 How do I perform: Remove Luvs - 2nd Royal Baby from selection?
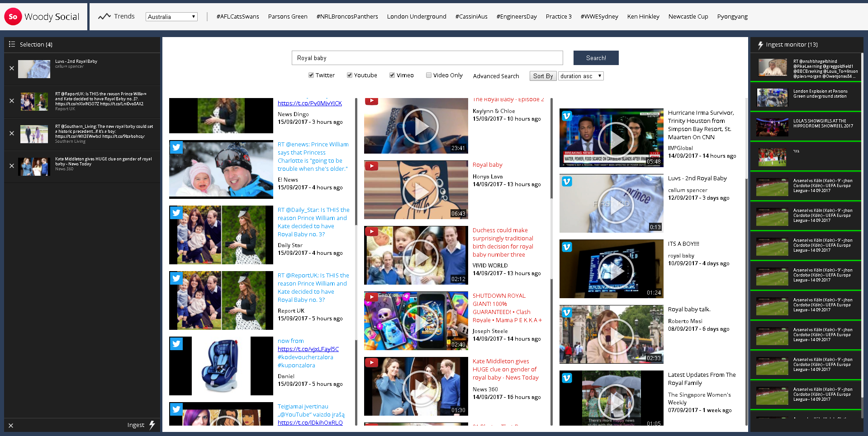pyautogui.click(x=12, y=68)
